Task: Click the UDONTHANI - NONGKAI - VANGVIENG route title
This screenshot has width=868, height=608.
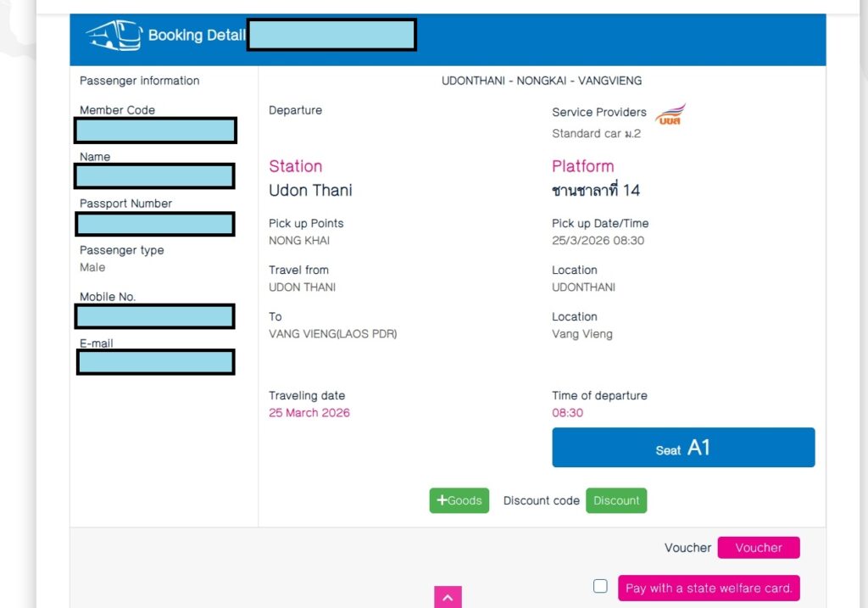Action: click(x=542, y=81)
